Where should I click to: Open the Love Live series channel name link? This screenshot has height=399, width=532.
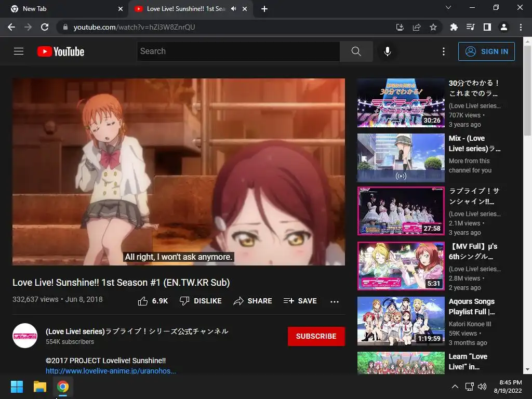coord(137,331)
